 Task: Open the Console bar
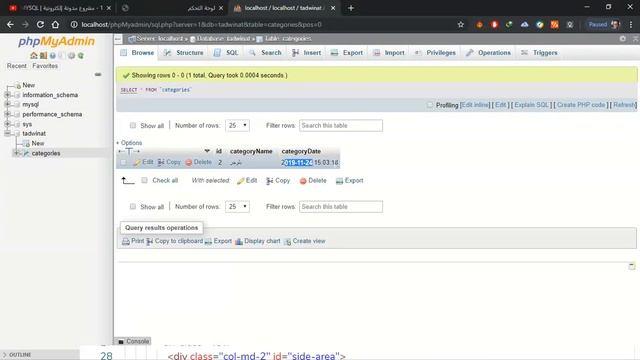pos(133,341)
